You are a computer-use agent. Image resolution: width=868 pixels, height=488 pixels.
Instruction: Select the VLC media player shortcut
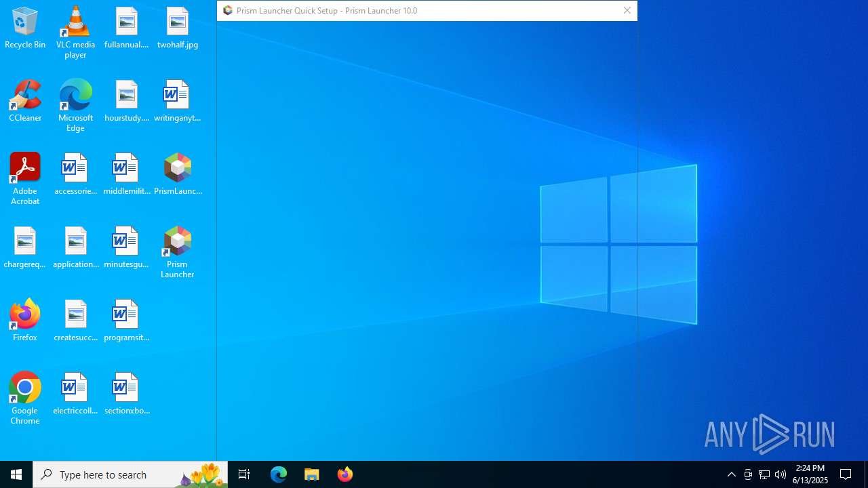pyautogui.click(x=75, y=33)
